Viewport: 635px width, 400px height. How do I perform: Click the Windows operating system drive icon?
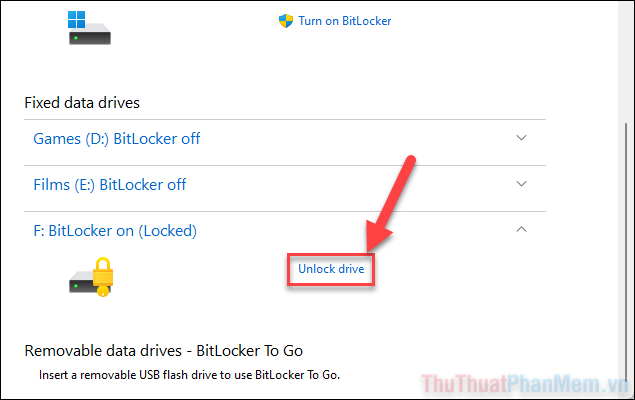(89, 28)
